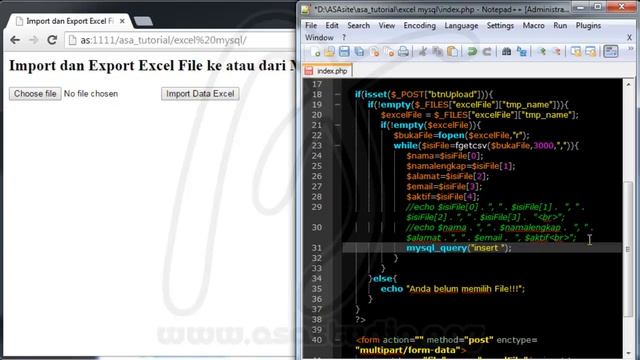This screenshot has width=640, height=360.
Task: Collapse the code fold at line 21
Action: pyautogui.click(x=338, y=125)
